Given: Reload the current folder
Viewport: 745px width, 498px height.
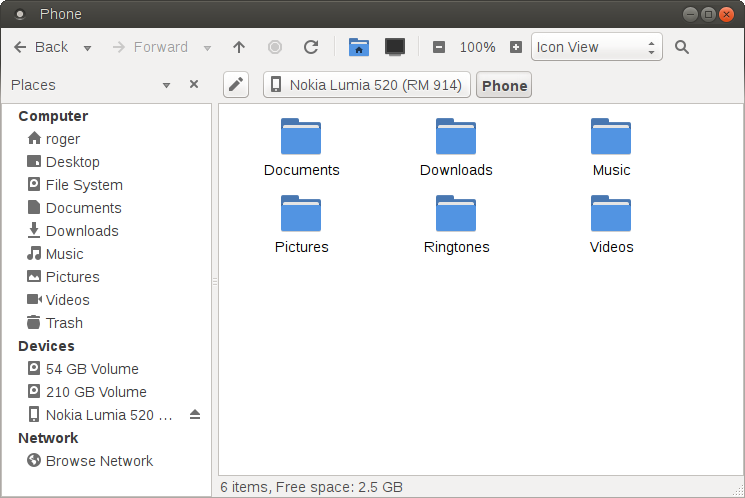Looking at the screenshot, I should 311,47.
